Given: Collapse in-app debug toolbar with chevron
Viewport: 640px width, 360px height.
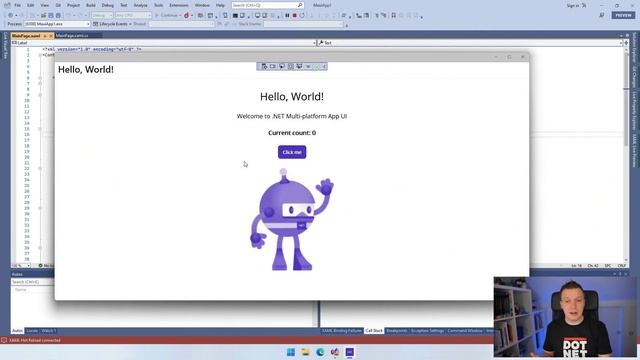Looking at the screenshot, I should 324,67.
